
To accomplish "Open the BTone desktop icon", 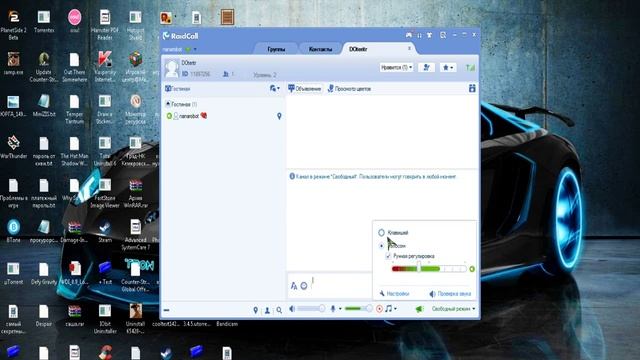I will (13, 231).
